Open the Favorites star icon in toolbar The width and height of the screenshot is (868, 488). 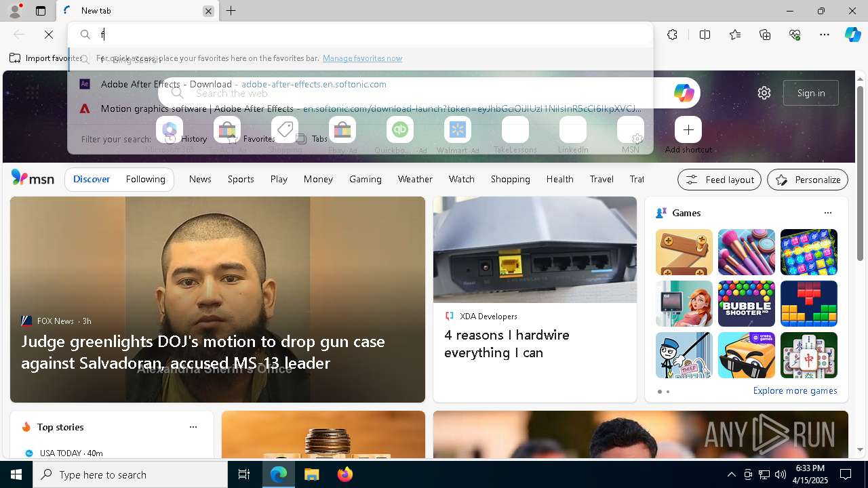click(x=735, y=35)
